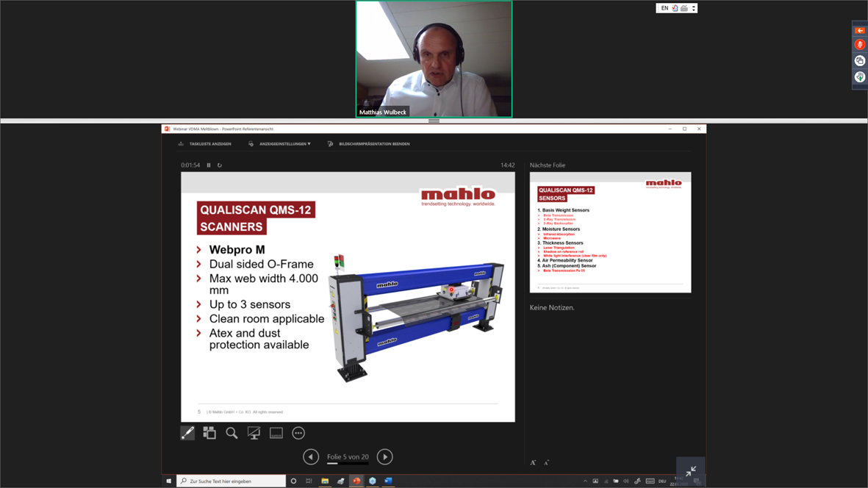868x488 pixels.
Task: Increase notes text size
Action: pos(533,462)
